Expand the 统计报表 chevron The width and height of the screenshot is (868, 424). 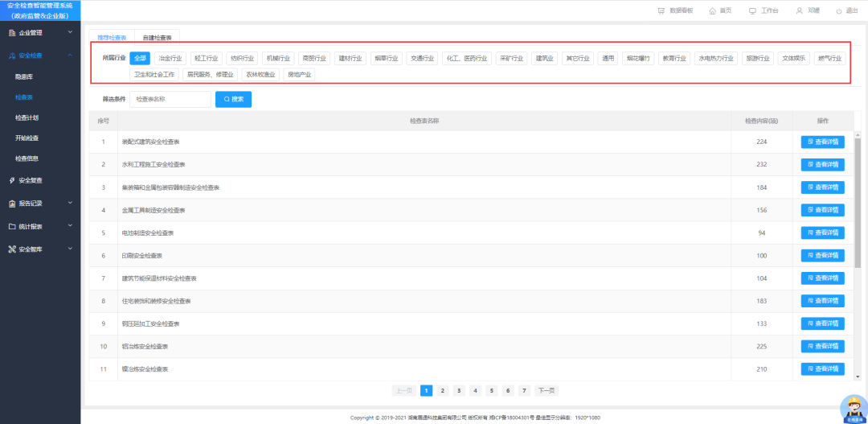tap(70, 225)
